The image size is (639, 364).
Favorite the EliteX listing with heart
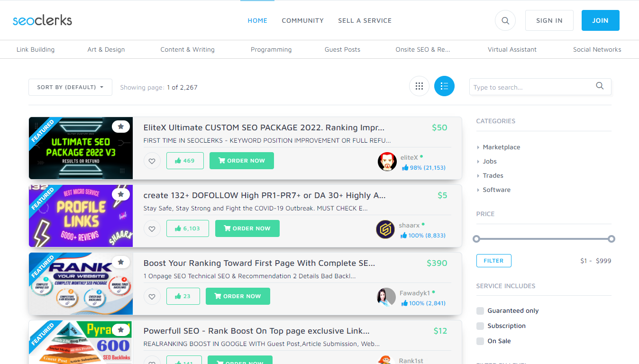(152, 161)
